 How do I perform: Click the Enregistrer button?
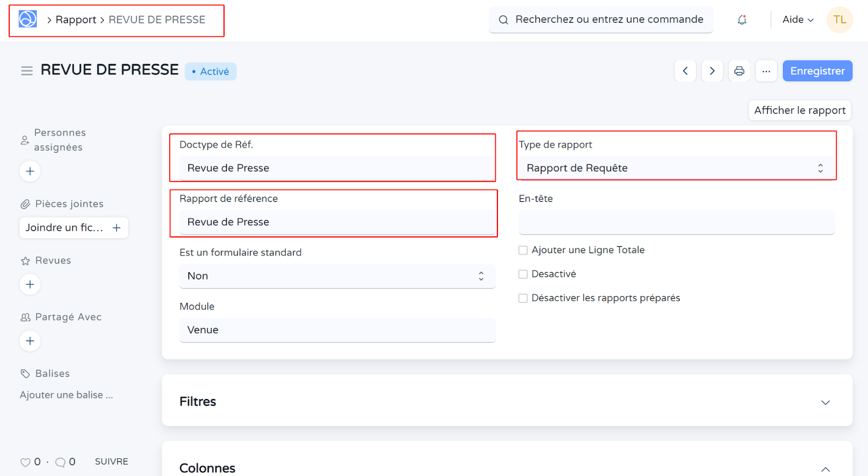(817, 71)
